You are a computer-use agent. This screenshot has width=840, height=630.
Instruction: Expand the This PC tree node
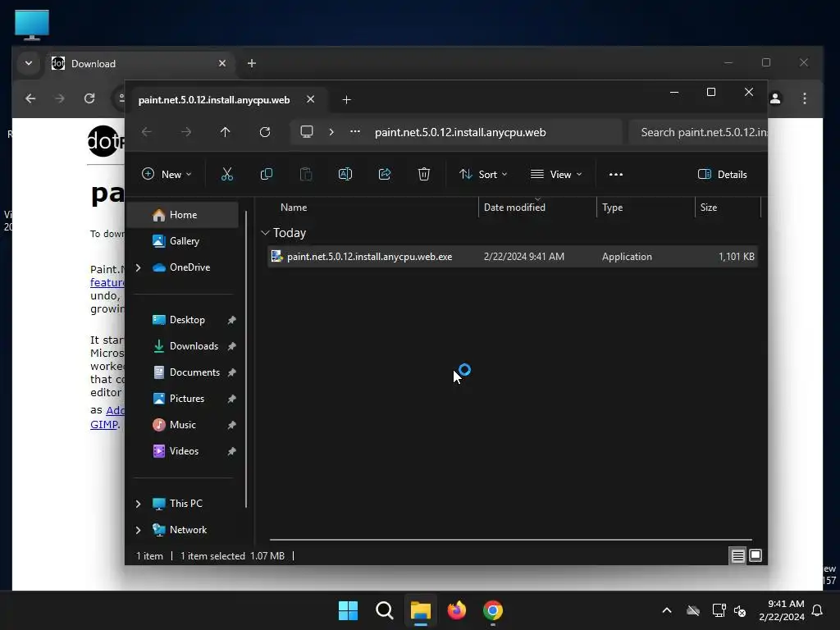[138, 504]
